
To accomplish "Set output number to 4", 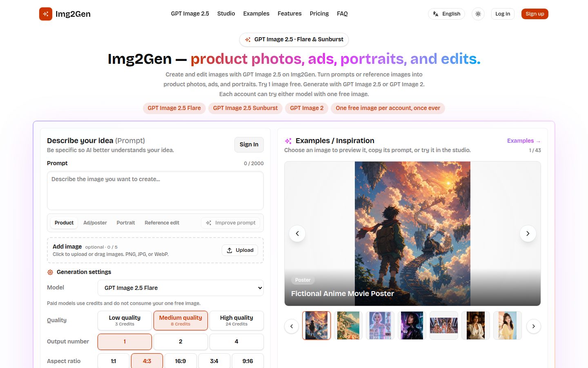I will (x=236, y=342).
